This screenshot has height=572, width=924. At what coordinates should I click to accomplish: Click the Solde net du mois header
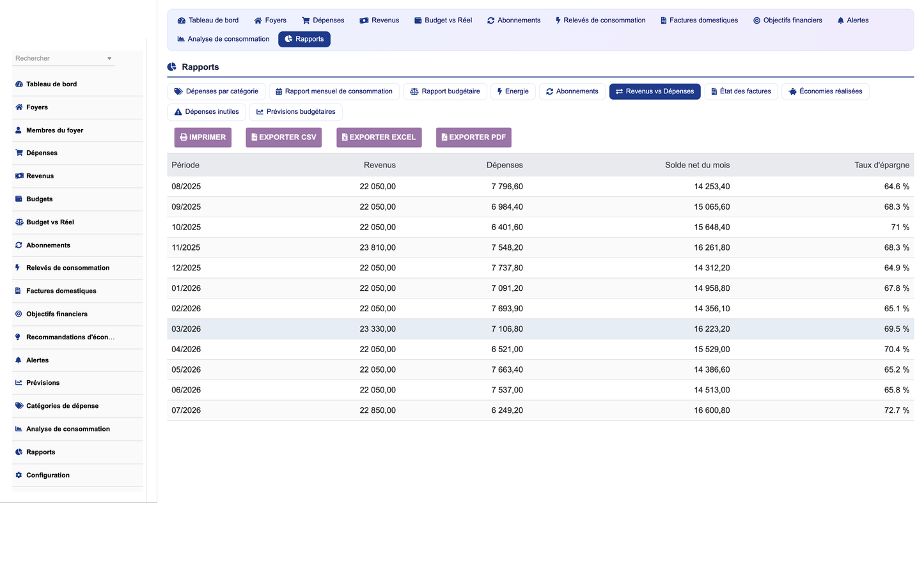697,165
